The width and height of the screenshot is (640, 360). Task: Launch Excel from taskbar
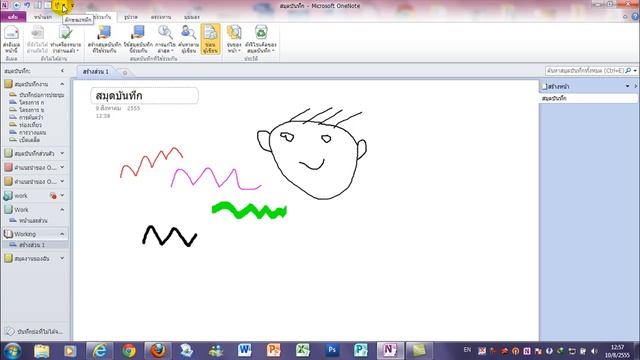[x=302, y=351]
